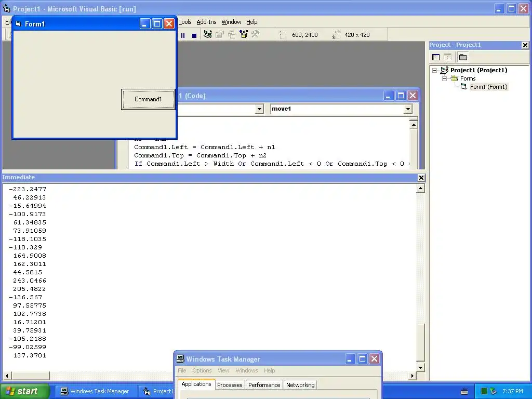Viewport: 532px width, 399px height.
Task: Click the keyboard icon in the taskbar
Action: (464, 392)
